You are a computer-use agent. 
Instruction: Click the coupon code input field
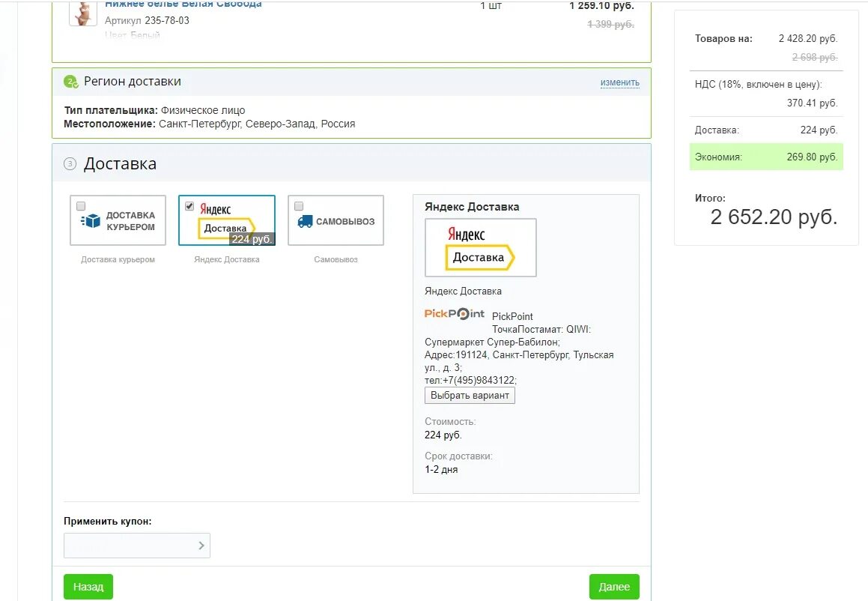137,546
